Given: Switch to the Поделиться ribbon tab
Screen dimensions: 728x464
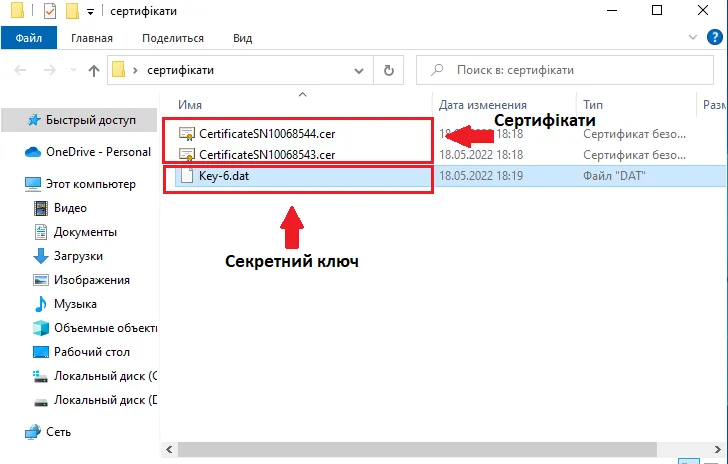Looking at the screenshot, I should [x=172, y=38].
